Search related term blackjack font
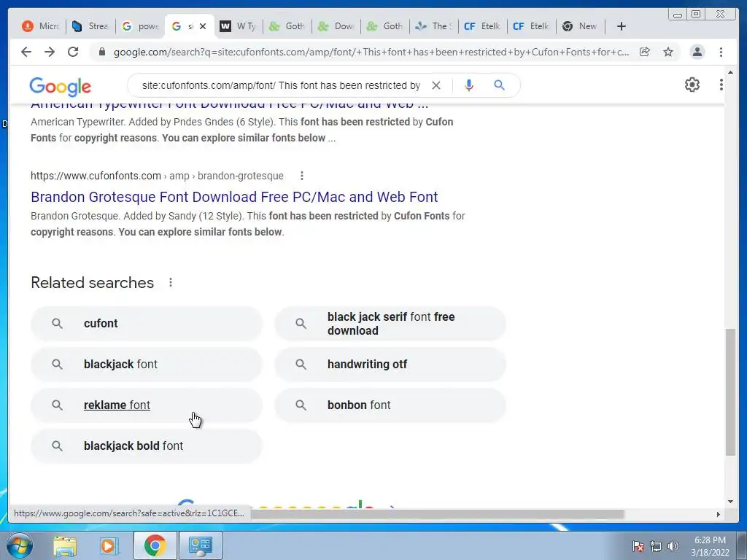The image size is (747, 560). (146, 365)
